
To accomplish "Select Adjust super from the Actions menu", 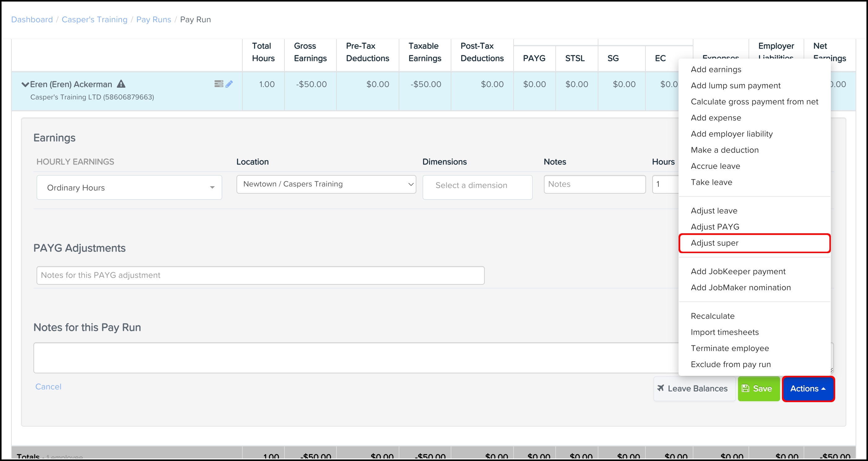I will coord(714,243).
